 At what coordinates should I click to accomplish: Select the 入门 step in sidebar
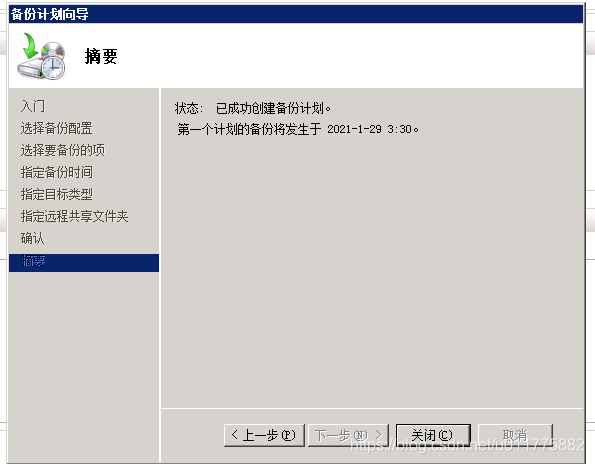(x=33, y=106)
